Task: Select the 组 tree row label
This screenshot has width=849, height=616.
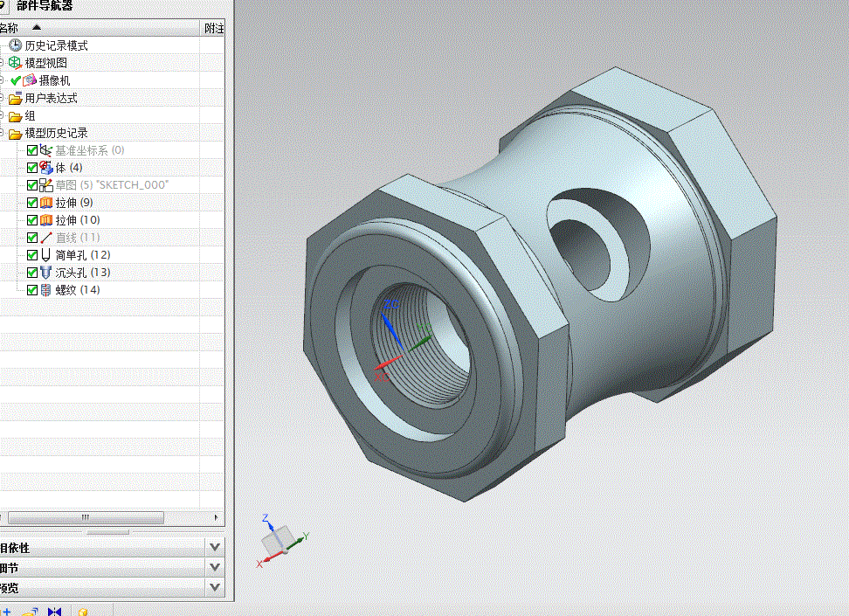Action: (x=30, y=115)
